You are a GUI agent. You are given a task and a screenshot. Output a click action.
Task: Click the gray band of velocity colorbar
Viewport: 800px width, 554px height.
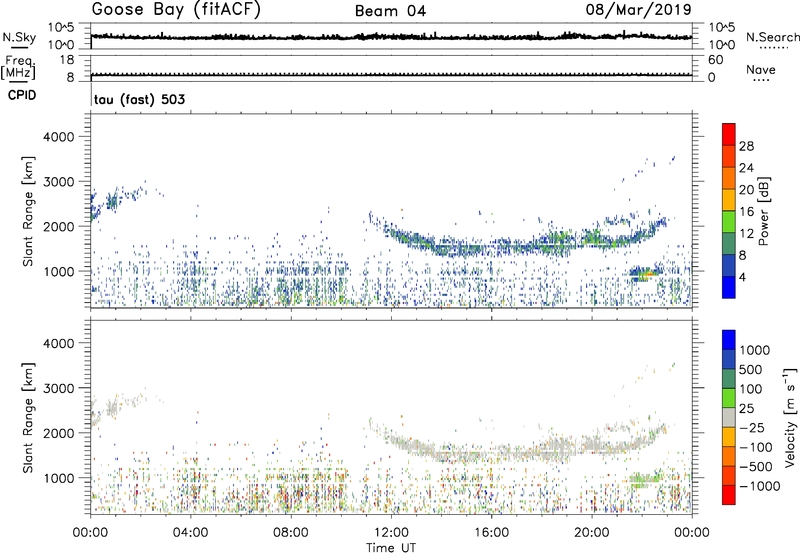tap(729, 417)
